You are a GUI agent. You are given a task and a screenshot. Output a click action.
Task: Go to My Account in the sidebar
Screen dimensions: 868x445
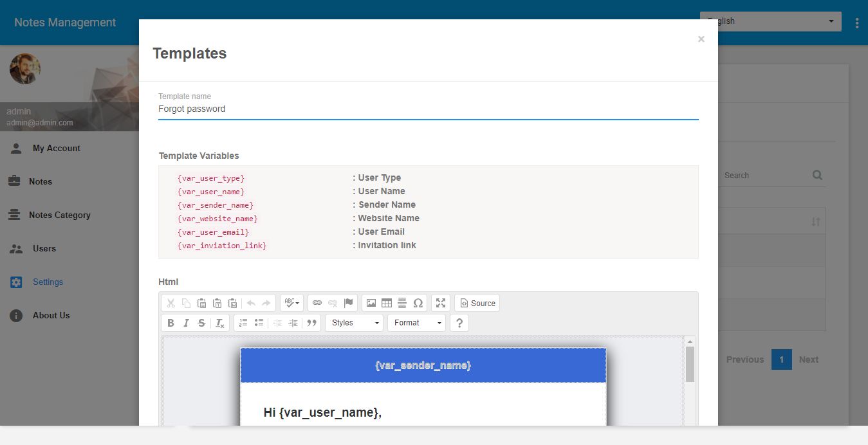point(57,149)
